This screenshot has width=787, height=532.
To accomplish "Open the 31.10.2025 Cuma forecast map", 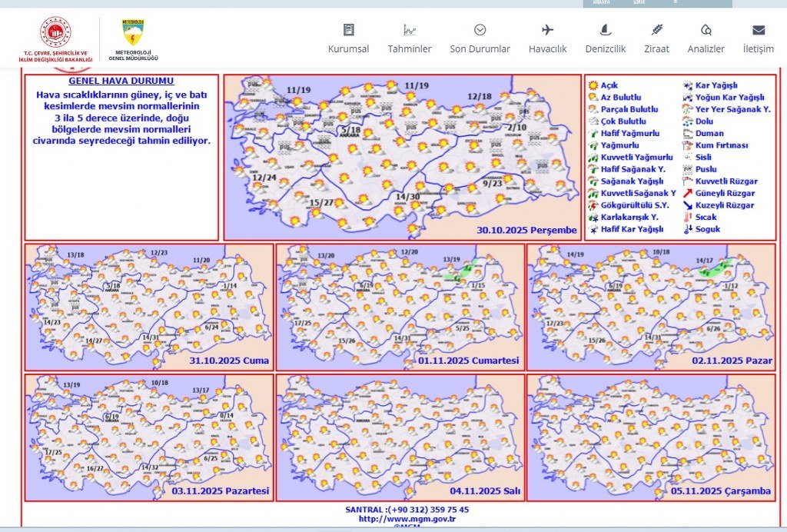I will click(x=148, y=307).
